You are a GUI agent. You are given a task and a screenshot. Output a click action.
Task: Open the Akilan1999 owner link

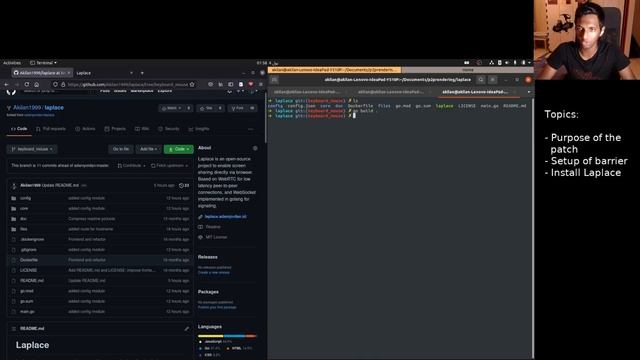coord(27,108)
